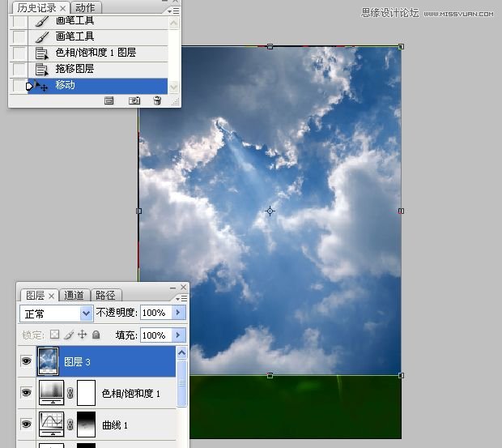The width and height of the screenshot is (502, 448).
Task: Click History panel scrollbar down arrow
Action: (174, 87)
